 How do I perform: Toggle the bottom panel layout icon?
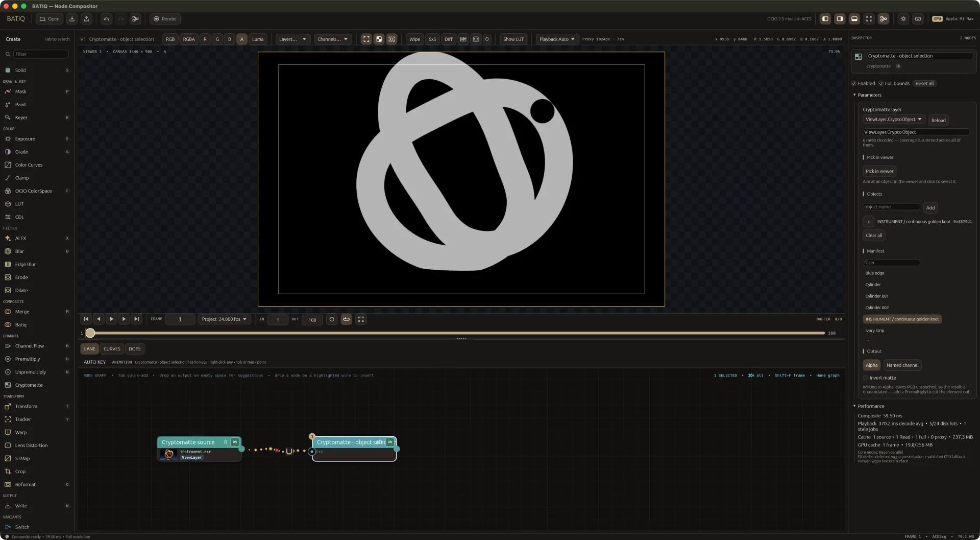[854, 19]
